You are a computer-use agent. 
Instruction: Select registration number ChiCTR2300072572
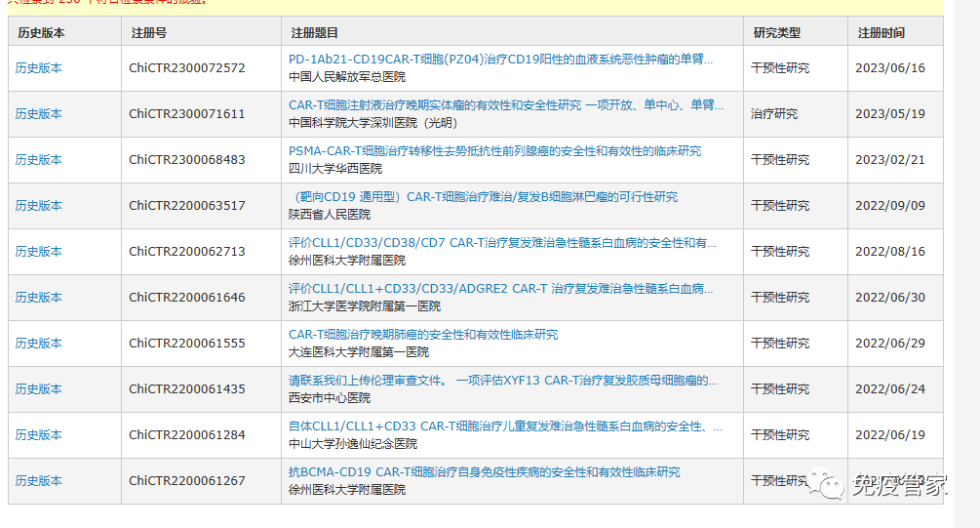click(187, 68)
